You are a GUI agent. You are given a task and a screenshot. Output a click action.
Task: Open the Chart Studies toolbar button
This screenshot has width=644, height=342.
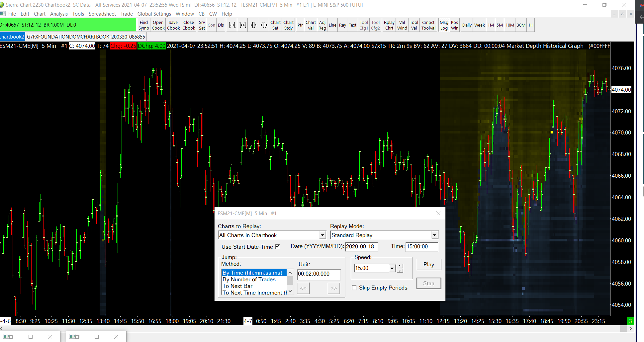tap(288, 25)
